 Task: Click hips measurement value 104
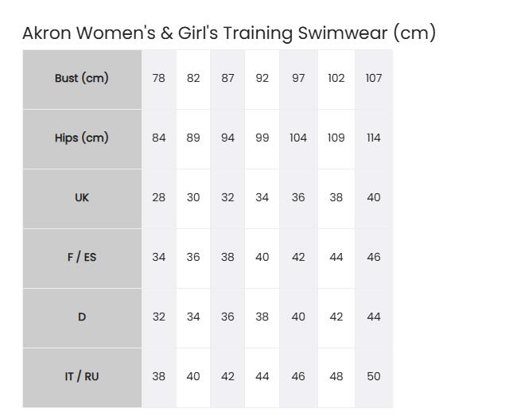click(298, 138)
